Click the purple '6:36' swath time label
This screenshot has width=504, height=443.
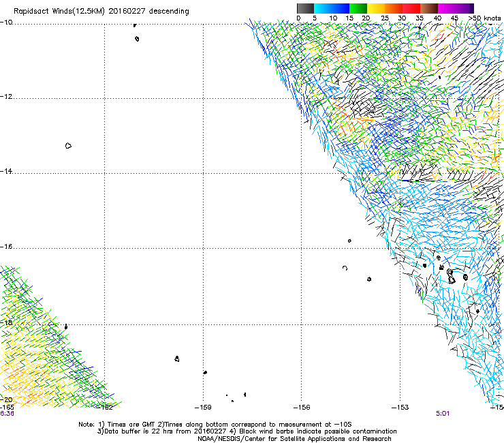click(x=7, y=414)
